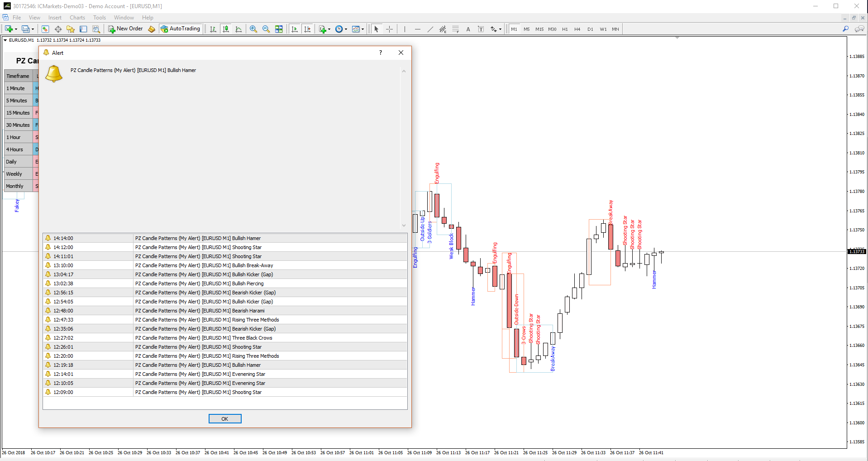Select the Cursor arrow tool
The width and height of the screenshot is (868, 461).
(x=377, y=29)
